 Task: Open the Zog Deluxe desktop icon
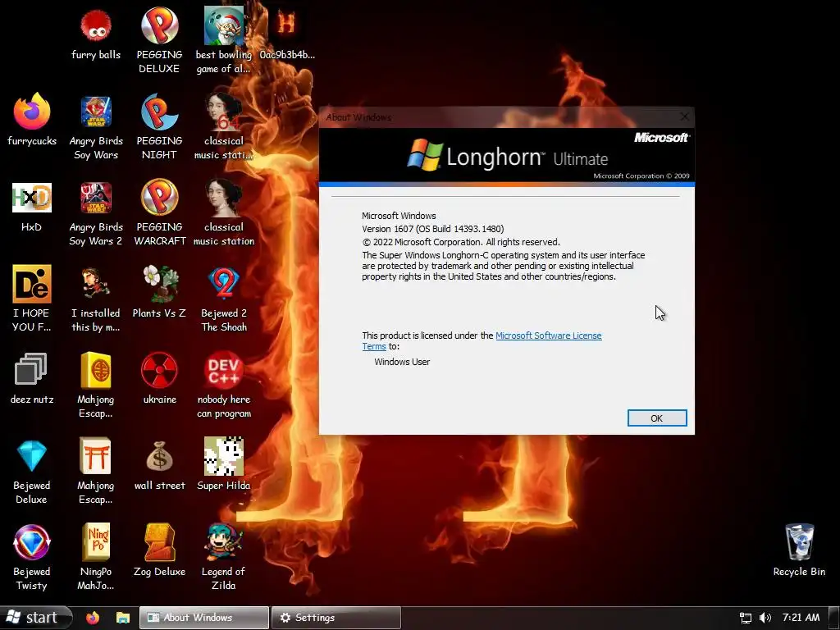[x=159, y=550]
